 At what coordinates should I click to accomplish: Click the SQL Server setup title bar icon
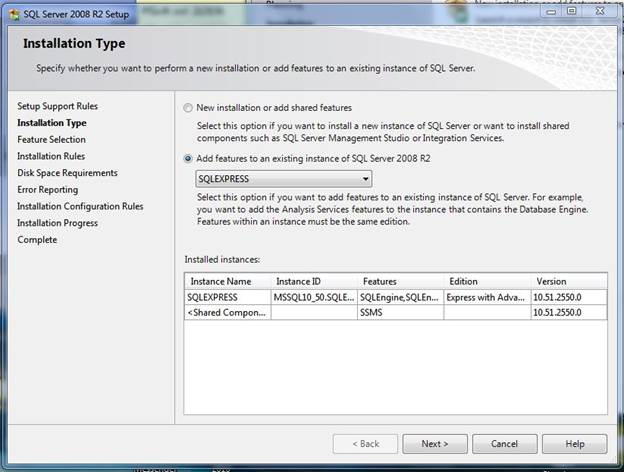tap(15, 15)
